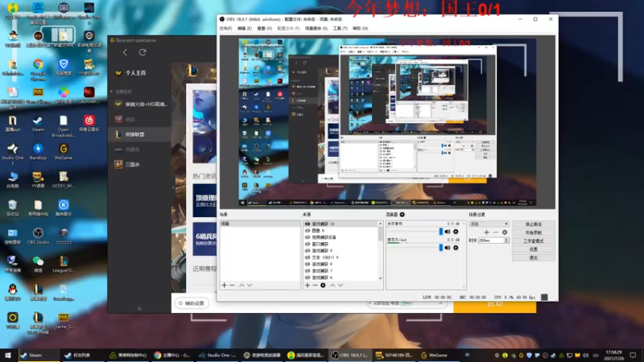
Task: Remove the selected scene with minus icon
Action: tap(232, 286)
